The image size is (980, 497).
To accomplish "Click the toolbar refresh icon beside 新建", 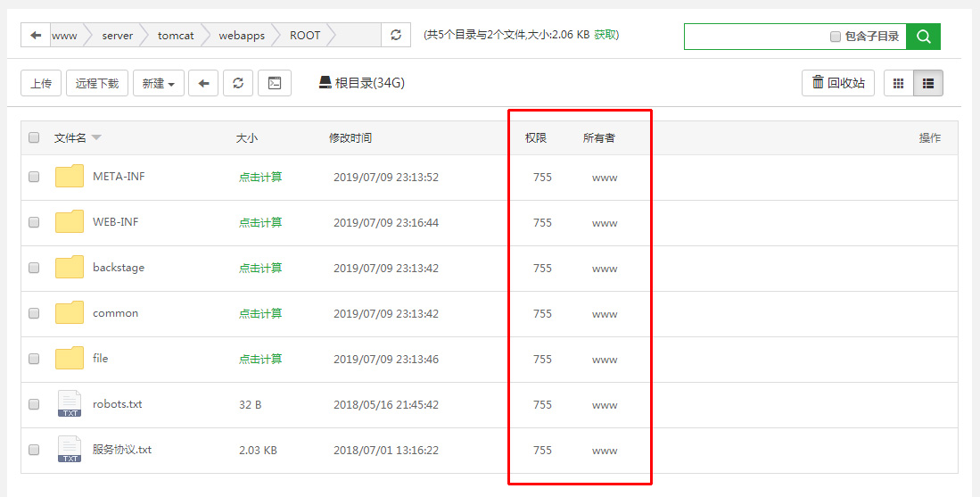I will click(x=238, y=83).
